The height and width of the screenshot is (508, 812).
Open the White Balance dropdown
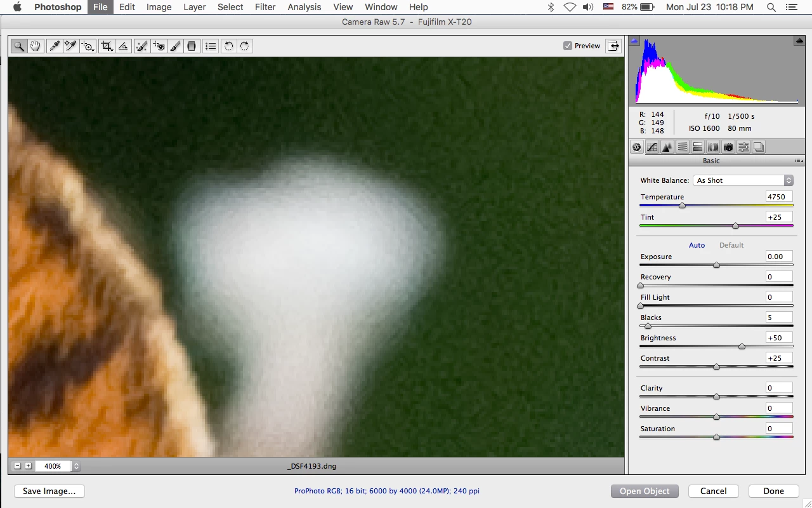[743, 180]
